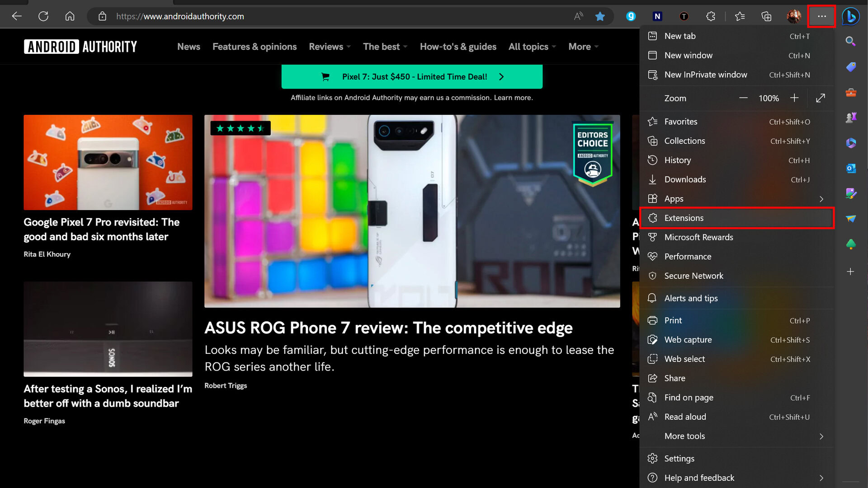Click the Browser extensions toolbar icon
This screenshot has height=488, width=868.
click(x=711, y=16)
